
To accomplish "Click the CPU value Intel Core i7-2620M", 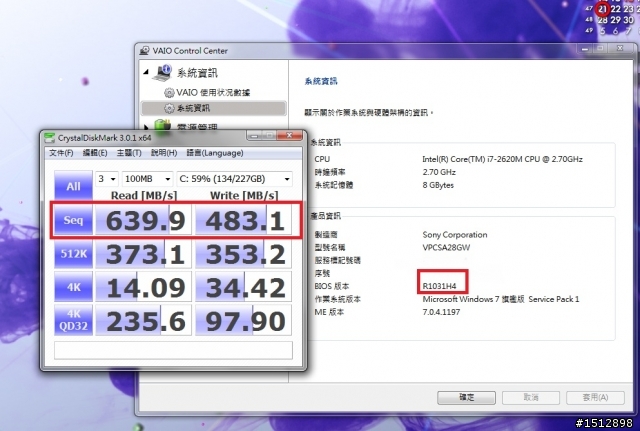I will [502, 159].
